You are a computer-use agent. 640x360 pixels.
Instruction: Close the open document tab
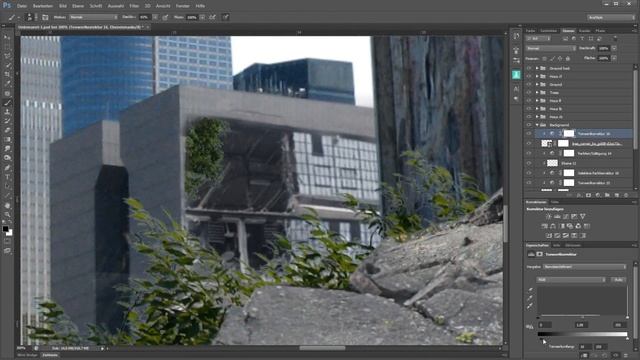tap(147, 27)
